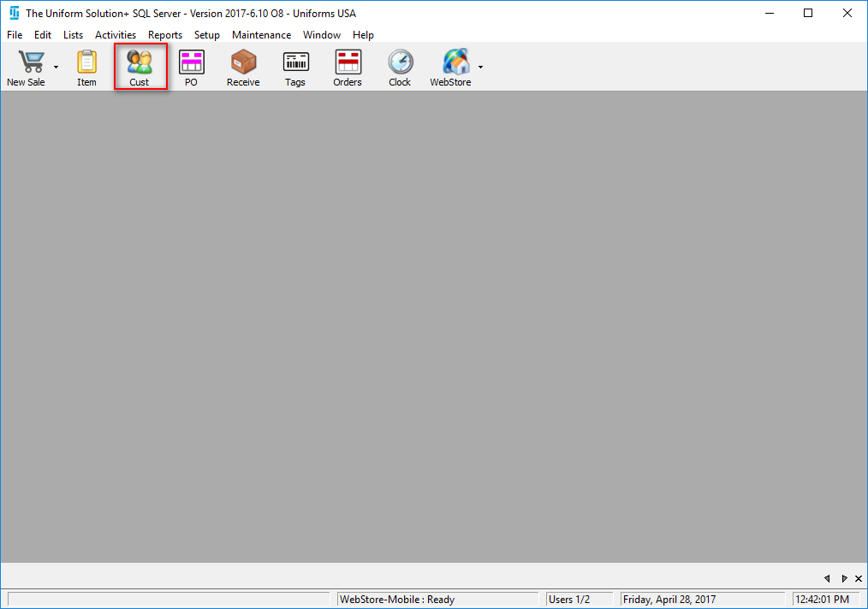Open the Item list icon
The height and width of the screenshot is (609, 868).
pos(86,62)
